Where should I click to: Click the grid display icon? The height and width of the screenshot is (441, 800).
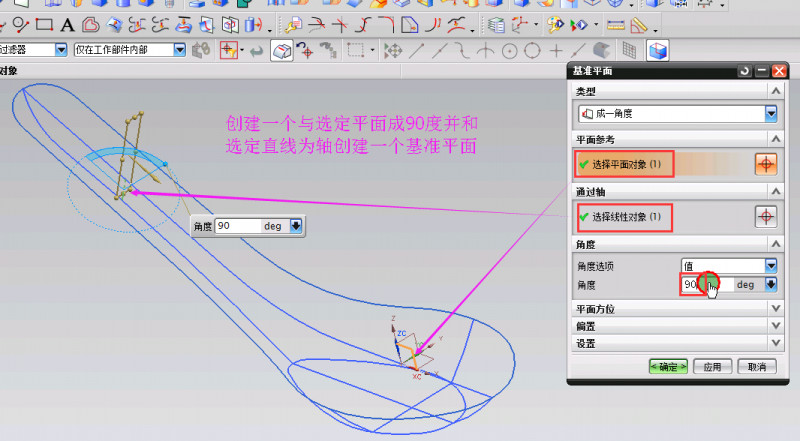(629, 50)
